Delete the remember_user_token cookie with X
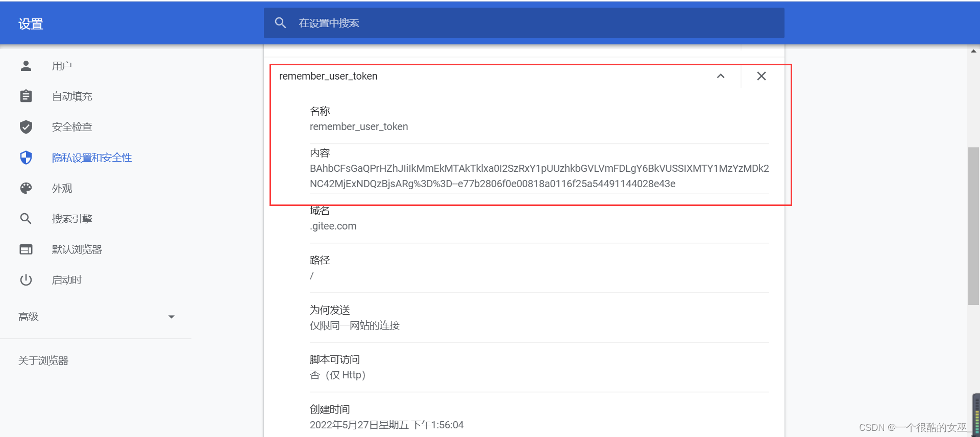The width and height of the screenshot is (980, 437). pos(762,76)
